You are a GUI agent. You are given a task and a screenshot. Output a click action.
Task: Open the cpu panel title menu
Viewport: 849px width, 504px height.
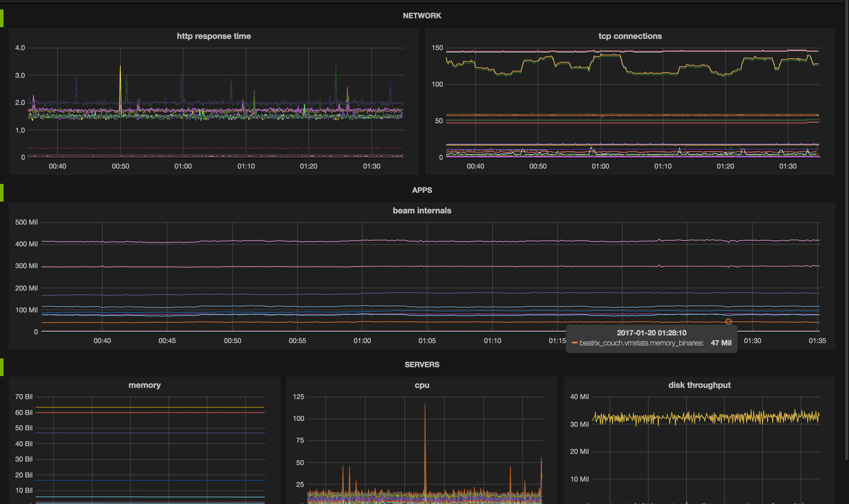[422, 385]
